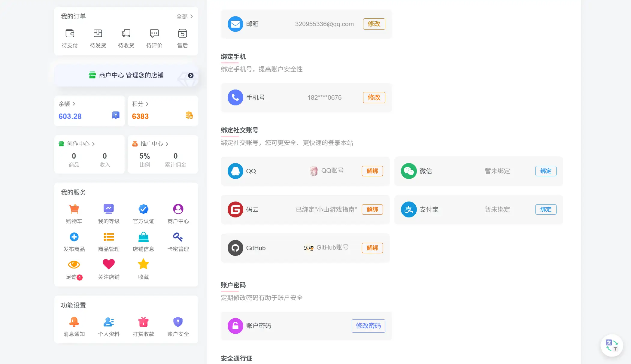
Task: Click the yuan wallet icon in balance card
Action: tap(116, 115)
